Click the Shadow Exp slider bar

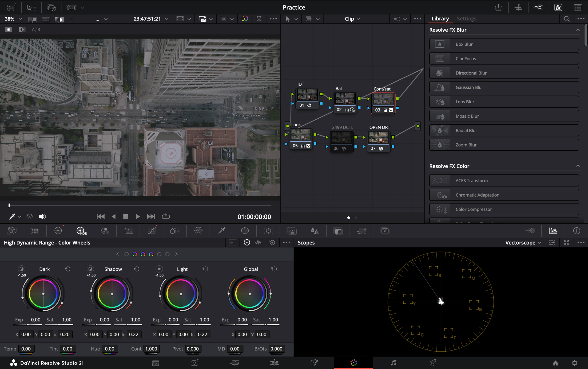(x=96, y=325)
